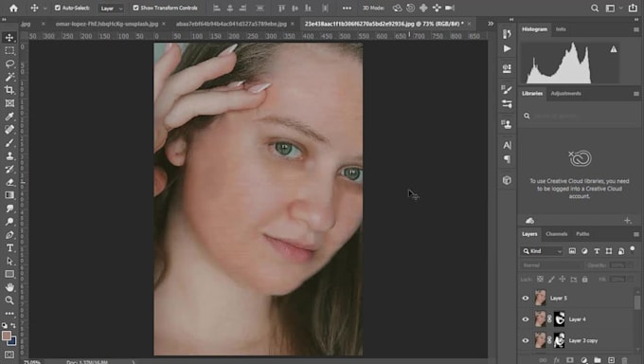Image resolution: width=644 pixels, height=364 pixels.
Task: Click the background color swatch
Action: pyautogui.click(x=12, y=341)
